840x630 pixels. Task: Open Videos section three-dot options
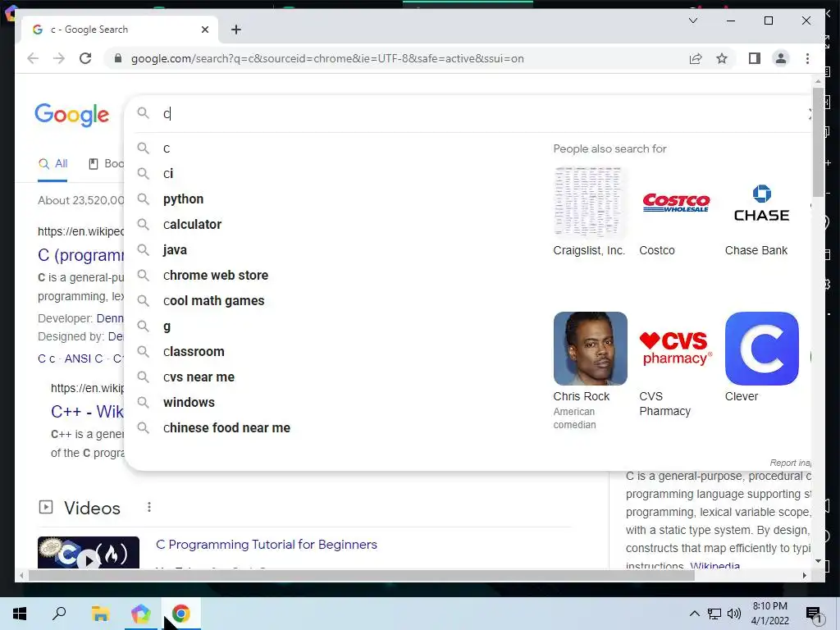click(x=149, y=507)
